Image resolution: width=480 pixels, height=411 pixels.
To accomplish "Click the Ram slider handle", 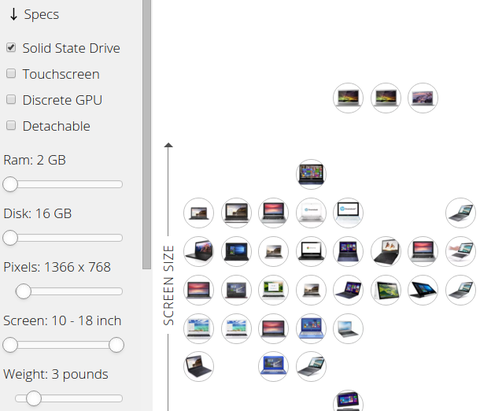I will (x=10, y=184).
